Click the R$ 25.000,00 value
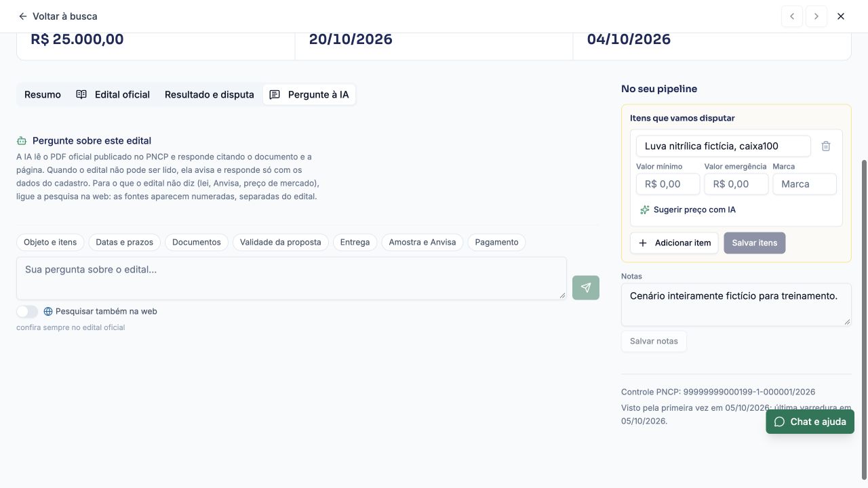The width and height of the screenshot is (868, 488). click(77, 39)
